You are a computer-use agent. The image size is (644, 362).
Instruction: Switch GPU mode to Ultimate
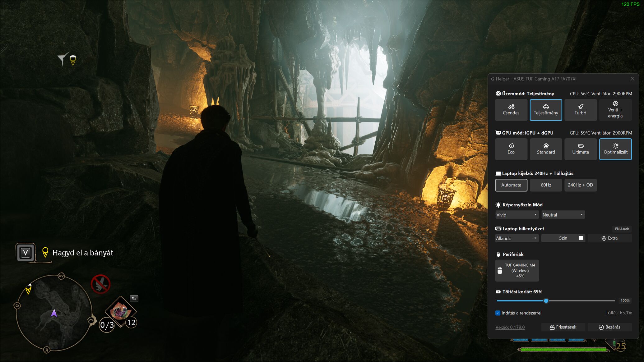(x=580, y=149)
